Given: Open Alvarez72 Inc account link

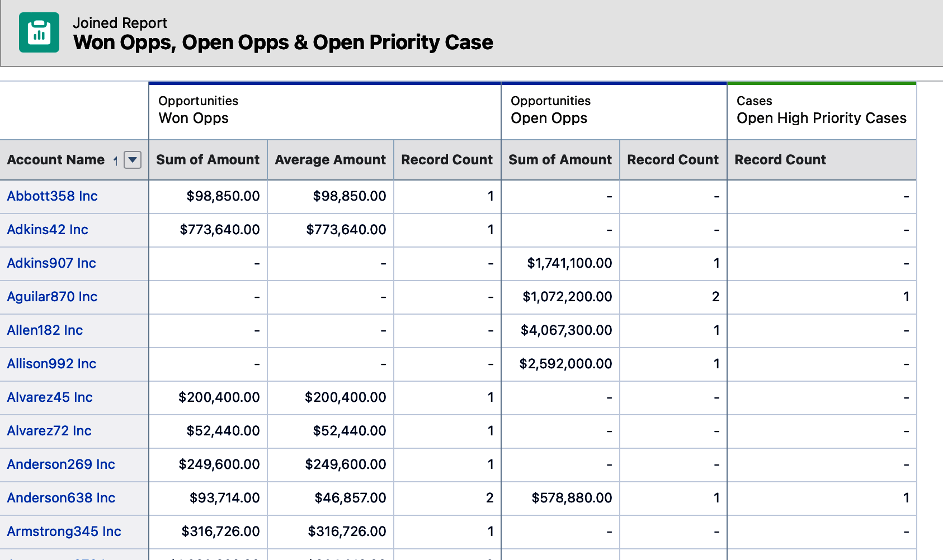Looking at the screenshot, I should tap(49, 431).
